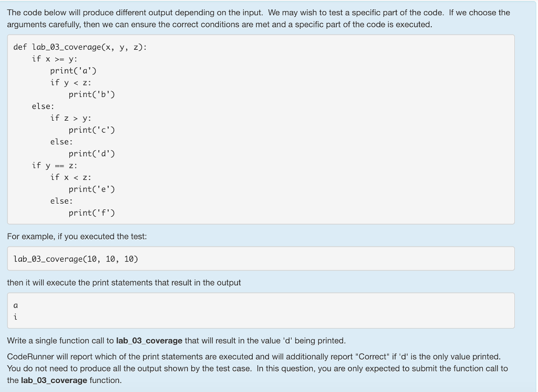Screen dimensions: 538x392
Task: Click the function definition line lab_03_coverage(x, y, z)
Action: click(80, 47)
